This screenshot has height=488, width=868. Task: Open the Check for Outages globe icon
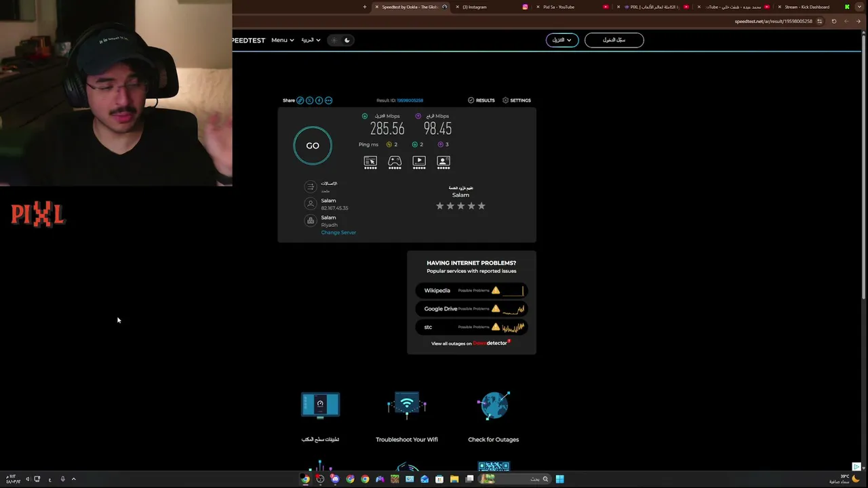click(494, 405)
